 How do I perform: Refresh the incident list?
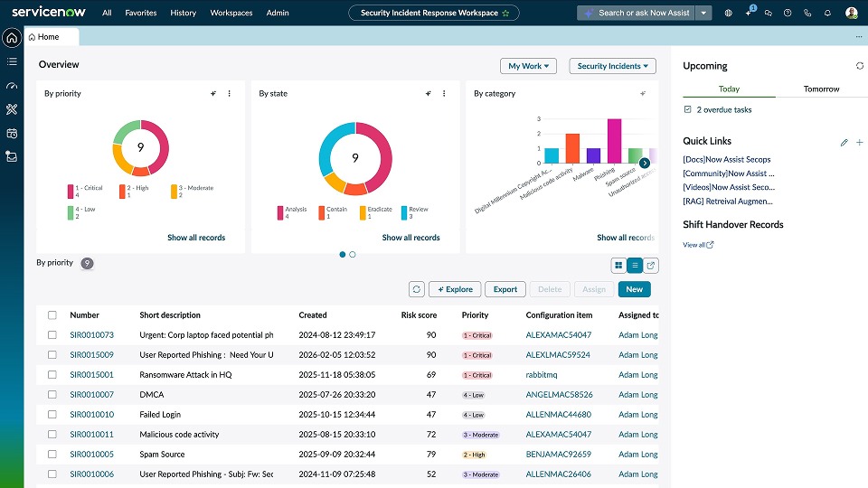[417, 289]
